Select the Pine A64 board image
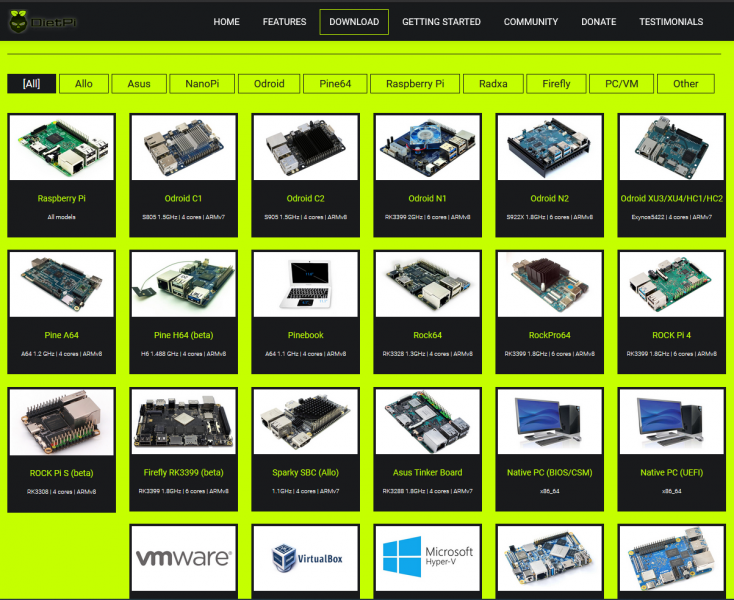 coord(61,284)
